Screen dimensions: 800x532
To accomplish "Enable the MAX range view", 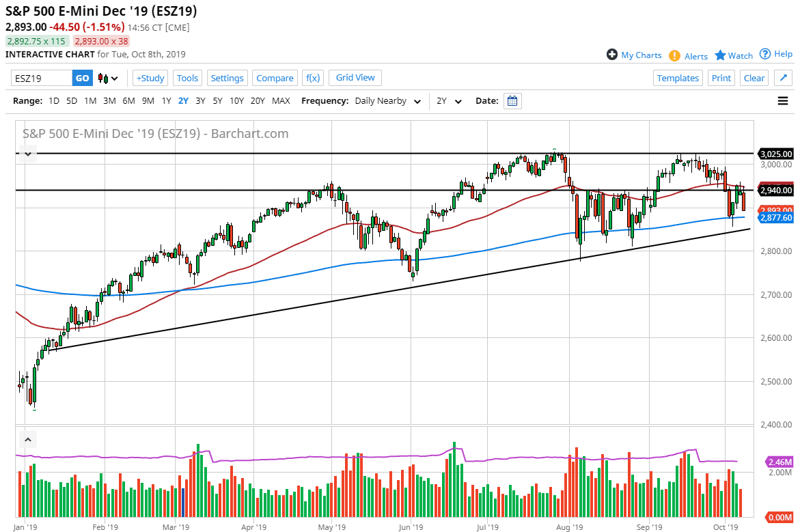I will click(x=281, y=100).
